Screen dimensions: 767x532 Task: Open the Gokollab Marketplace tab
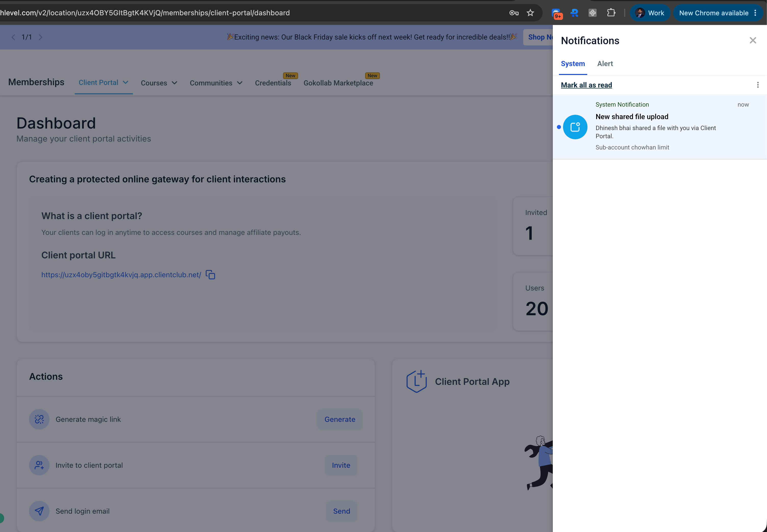tap(338, 83)
